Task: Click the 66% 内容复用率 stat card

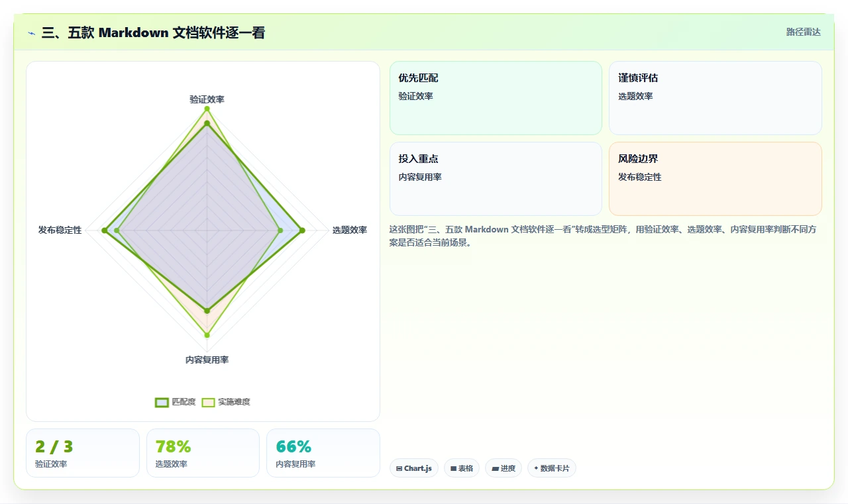Action: click(323, 453)
